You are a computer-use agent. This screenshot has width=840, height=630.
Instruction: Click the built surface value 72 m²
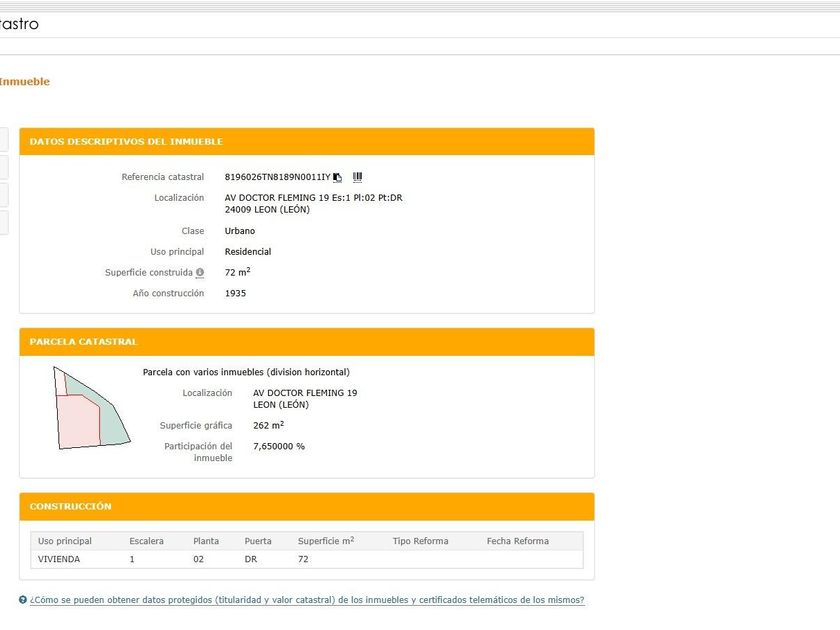pos(237,272)
